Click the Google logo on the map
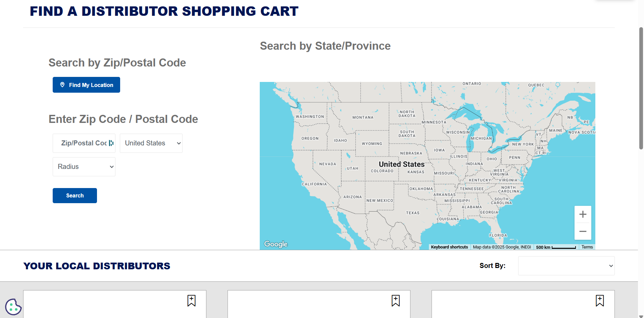 (x=276, y=244)
